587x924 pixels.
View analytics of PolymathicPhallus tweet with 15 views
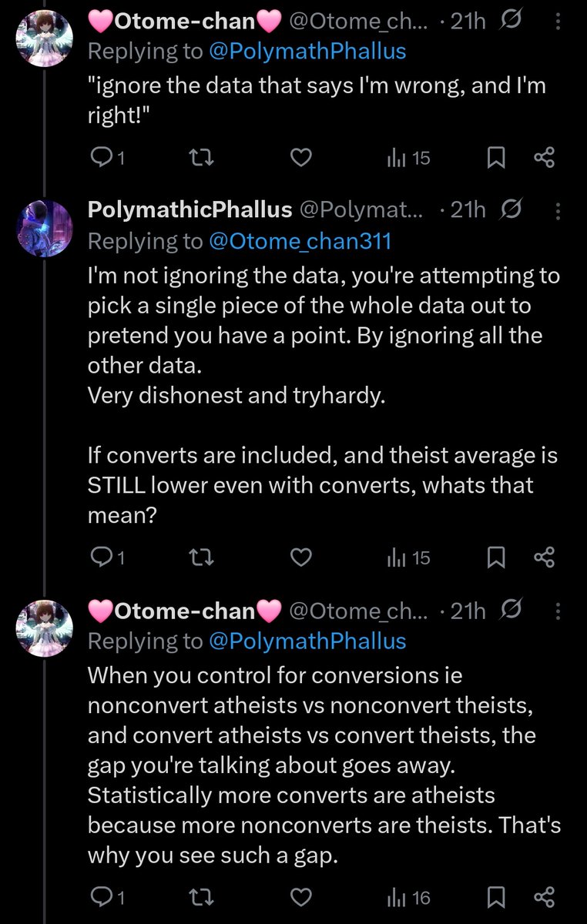[408, 557]
